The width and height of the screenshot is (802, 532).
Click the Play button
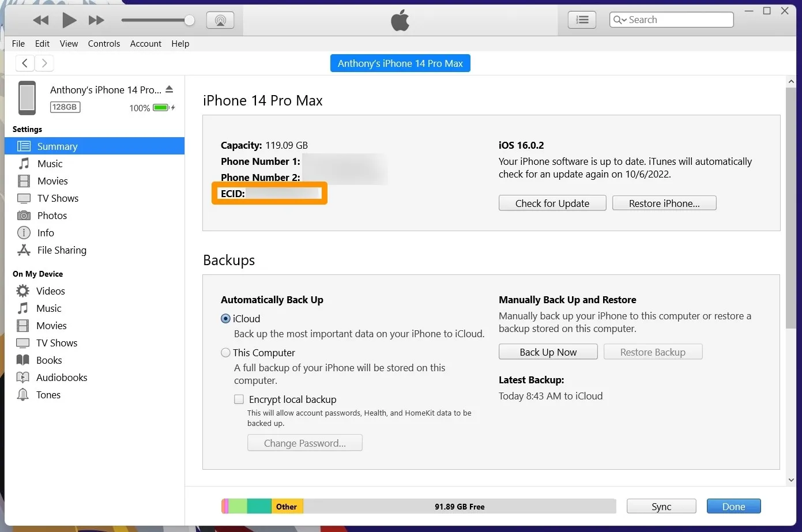pyautogui.click(x=69, y=20)
